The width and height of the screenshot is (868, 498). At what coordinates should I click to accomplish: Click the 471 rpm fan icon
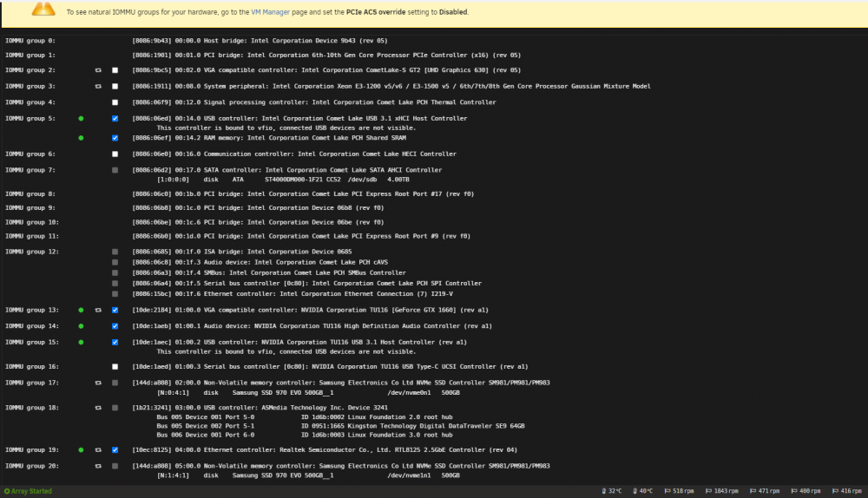(x=753, y=491)
